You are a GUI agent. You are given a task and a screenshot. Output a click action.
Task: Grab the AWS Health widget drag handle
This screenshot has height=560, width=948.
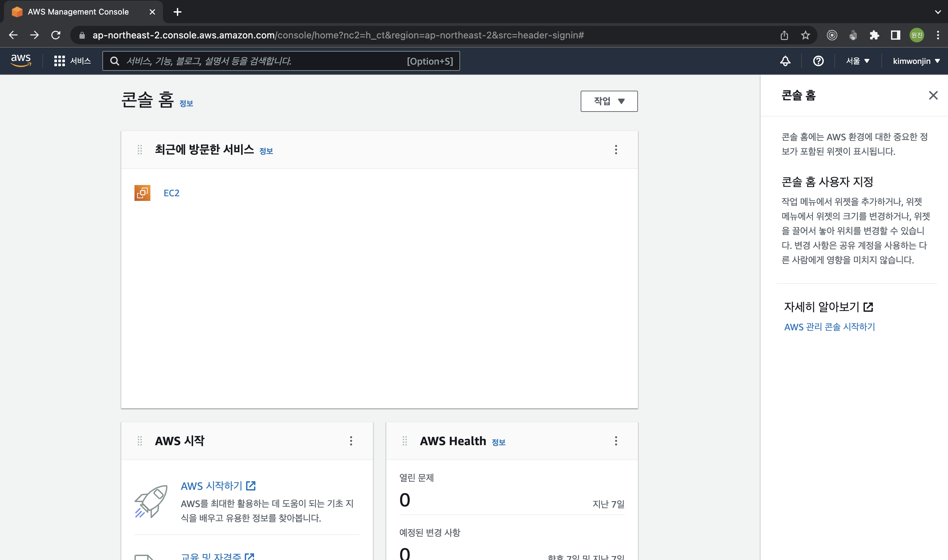[x=404, y=441]
